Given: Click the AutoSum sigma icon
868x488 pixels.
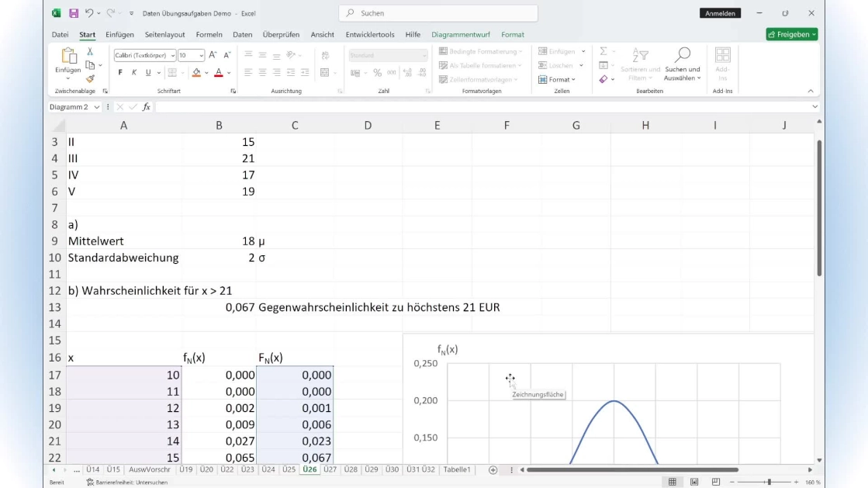Looking at the screenshot, I should click(x=603, y=51).
